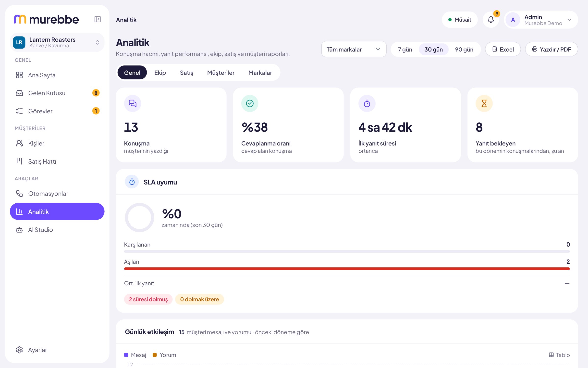
Task: Click the Cevaplanma oranı checkmark icon
Action: 250,103
